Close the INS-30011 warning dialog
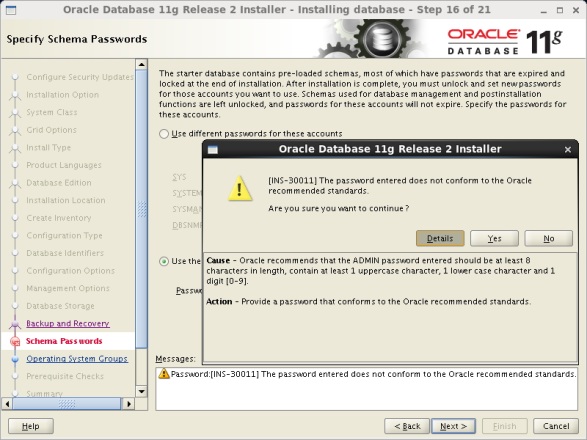Screen dimensions: 587x440 (x=568, y=149)
